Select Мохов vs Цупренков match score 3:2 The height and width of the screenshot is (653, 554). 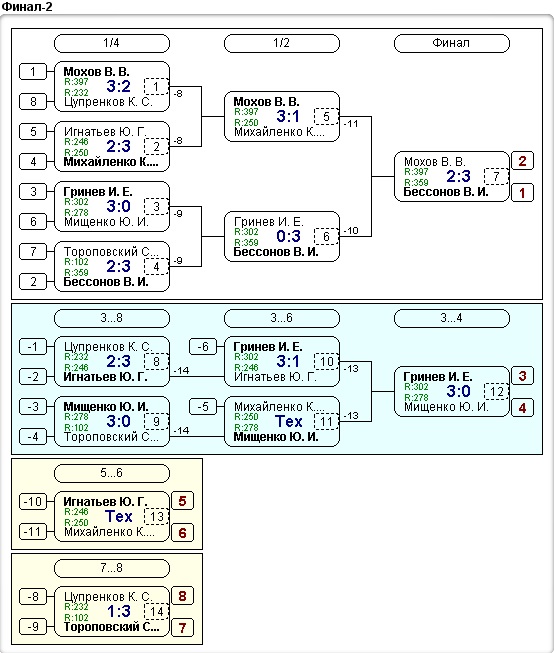118,86
